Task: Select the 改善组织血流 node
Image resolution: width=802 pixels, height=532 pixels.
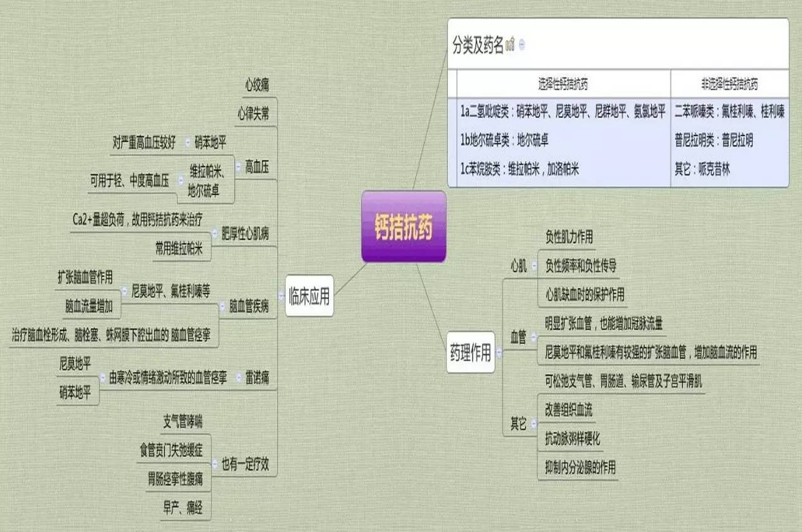Action: tap(569, 410)
